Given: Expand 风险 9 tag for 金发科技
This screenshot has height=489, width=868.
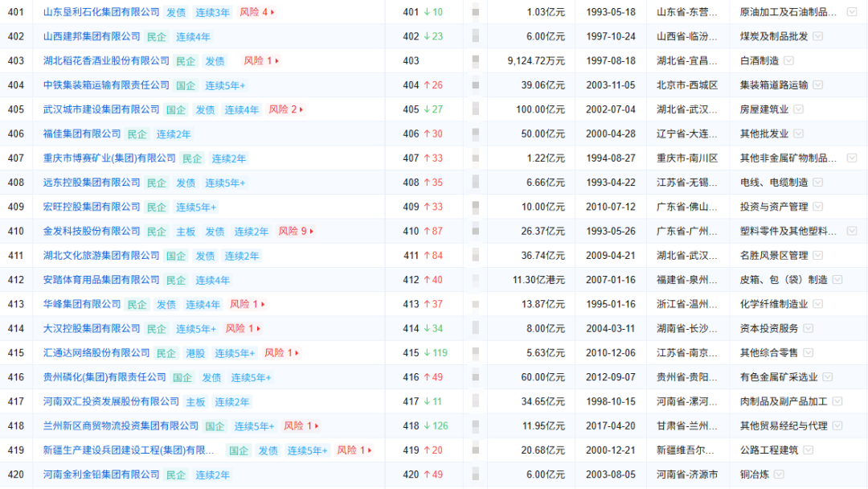Looking at the screenshot, I should click(296, 231).
